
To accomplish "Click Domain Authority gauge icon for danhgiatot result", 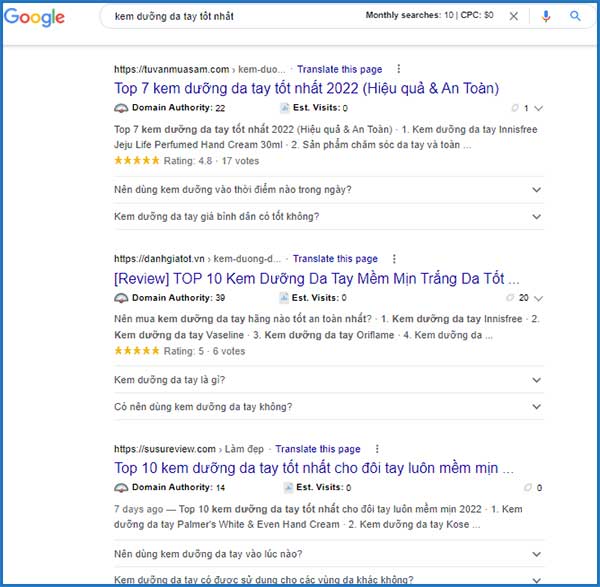I will [121, 298].
